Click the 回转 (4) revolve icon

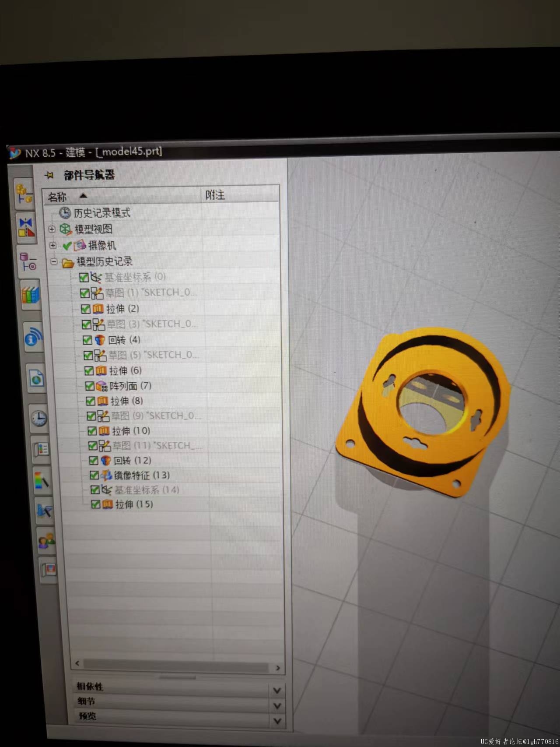pyautogui.click(x=100, y=340)
